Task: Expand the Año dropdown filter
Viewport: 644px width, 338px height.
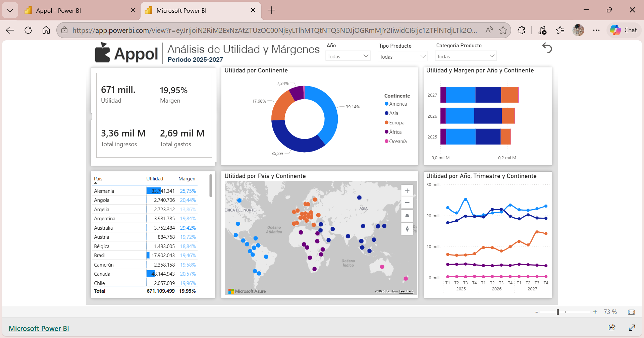Action: point(348,56)
